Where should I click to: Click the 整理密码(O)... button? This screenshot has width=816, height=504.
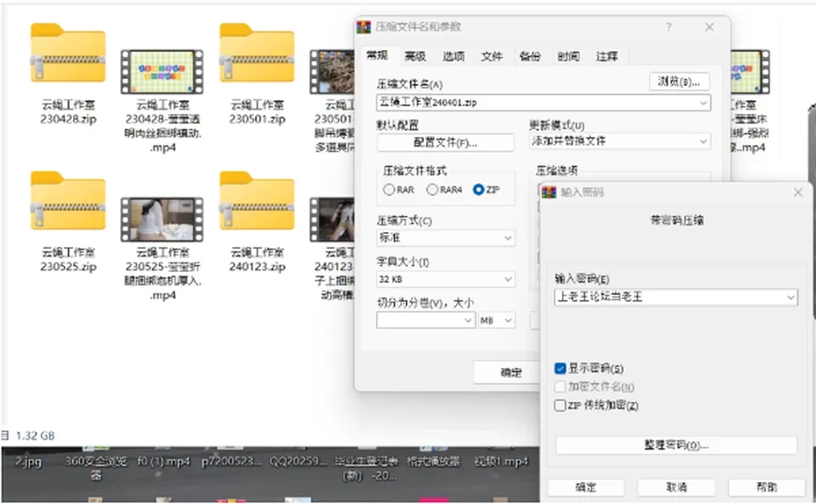pos(677,445)
